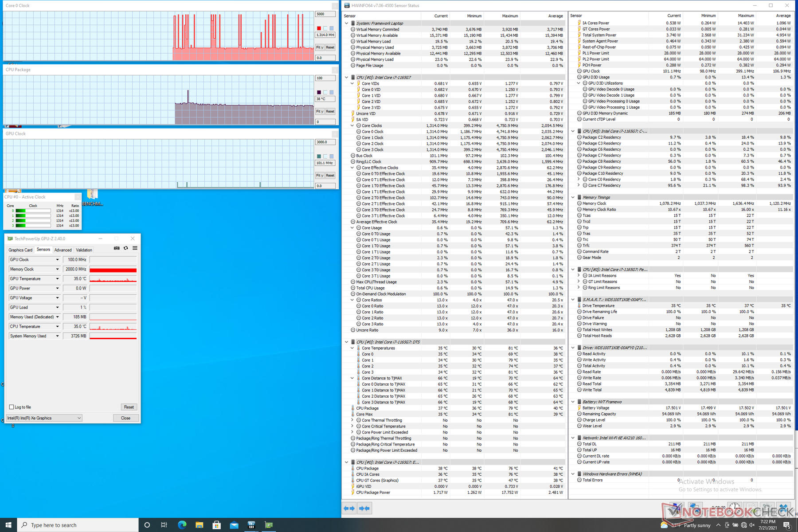The width and height of the screenshot is (798, 532).
Task: Open the GPU Clock sensor dropdown in GPU-Z
Action: pos(57,260)
